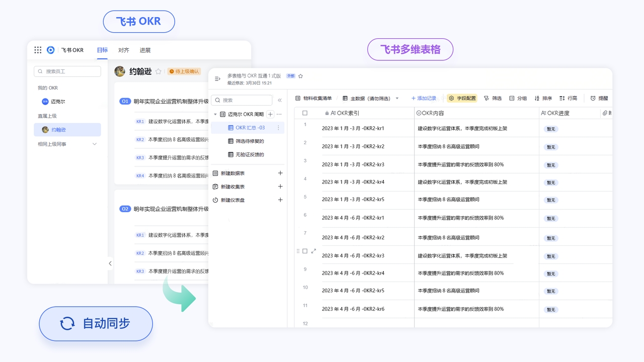The width and height of the screenshot is (644, 362).
Task: Expand the hovered record with expand icon
Action: pyautogui.click(x=313, y=251)
